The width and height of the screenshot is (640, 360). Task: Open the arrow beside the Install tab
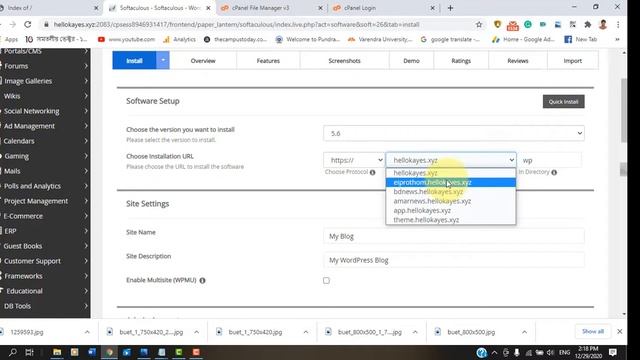coord(162,60)
